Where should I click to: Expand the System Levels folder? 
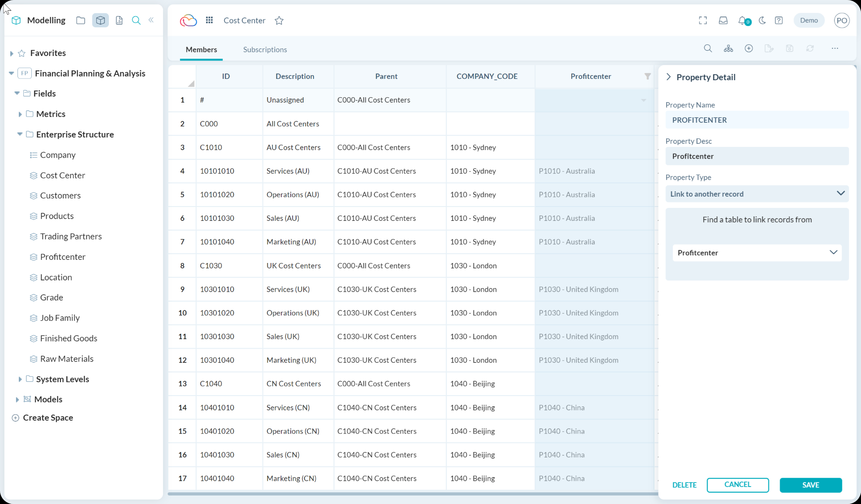(20, 379)
